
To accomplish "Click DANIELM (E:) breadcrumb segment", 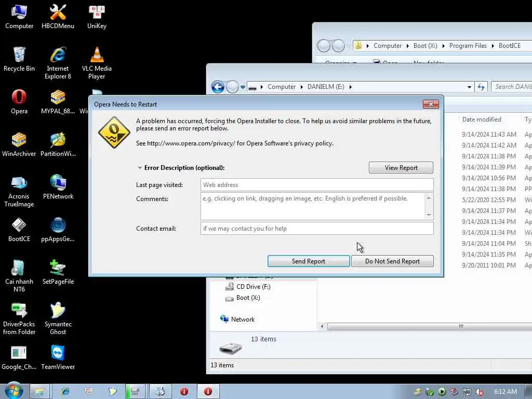I will tap(326, 87).
